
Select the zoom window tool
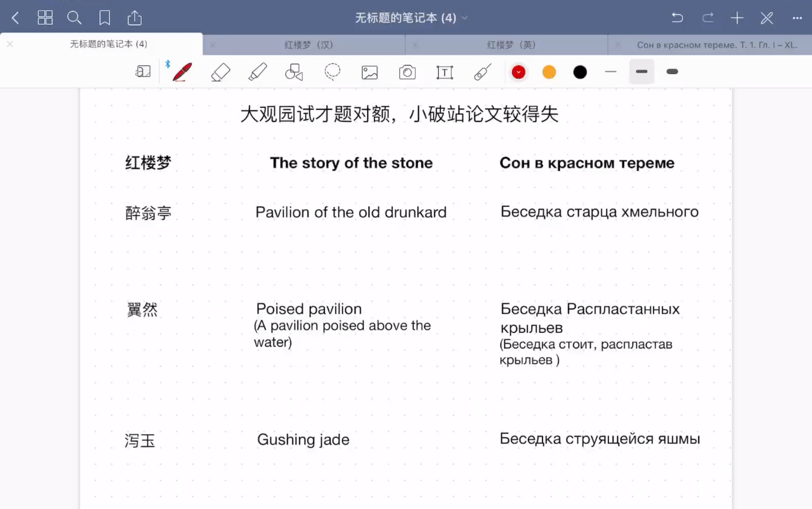tap(143, 72)
